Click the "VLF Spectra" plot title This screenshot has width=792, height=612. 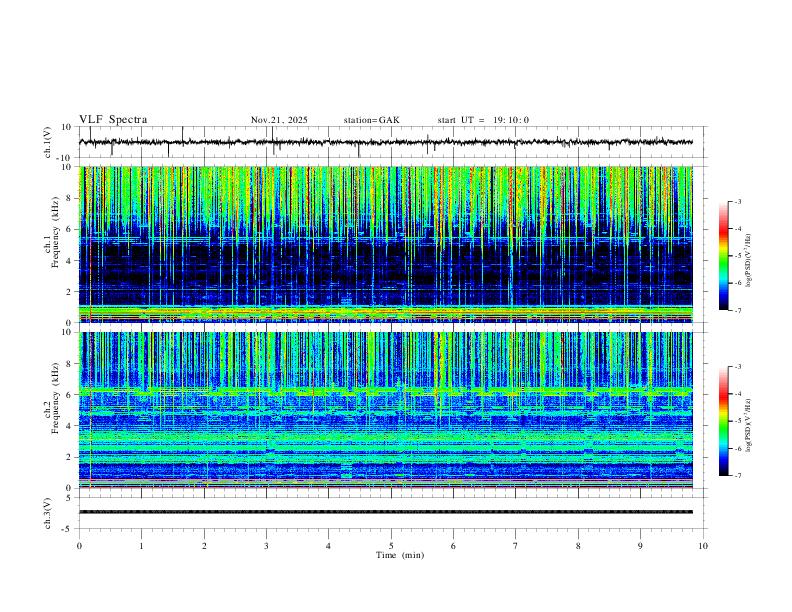point(113,120)
